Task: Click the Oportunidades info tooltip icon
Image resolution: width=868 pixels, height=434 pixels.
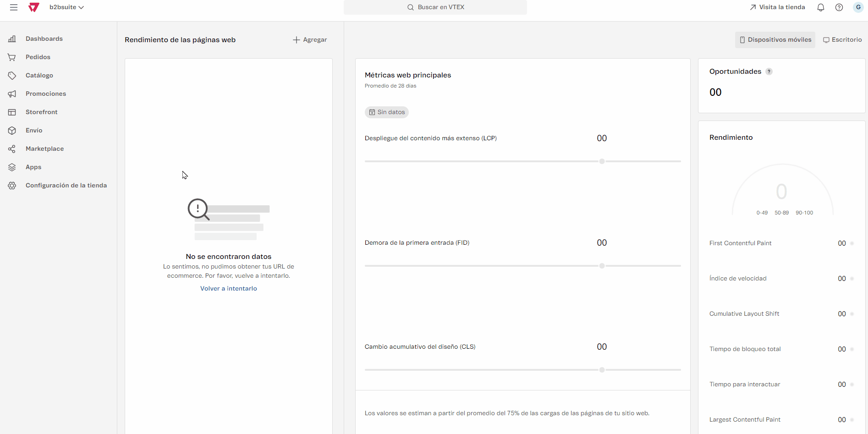Action: [x=769, y=71]
